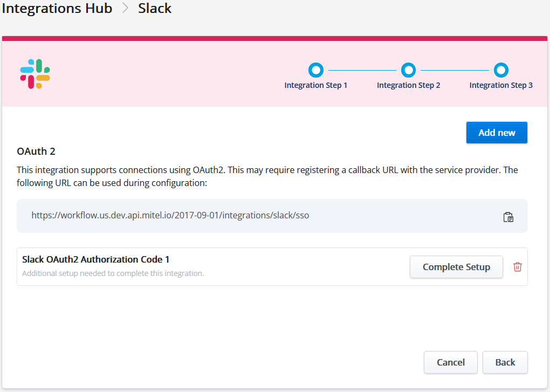Select the Integration Step 3 circle marker
This screenshot has width=550, height=392.
coord(501,70)
